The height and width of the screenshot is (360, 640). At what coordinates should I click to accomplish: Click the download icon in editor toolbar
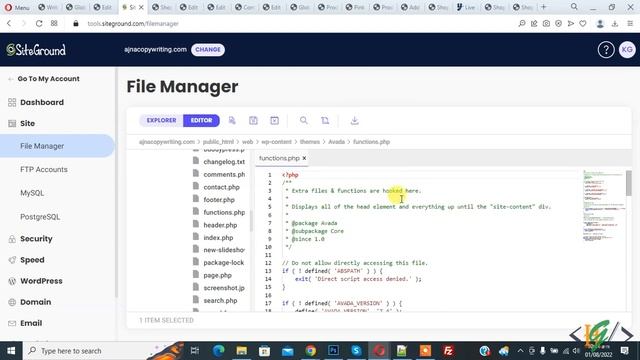point(354,120)
